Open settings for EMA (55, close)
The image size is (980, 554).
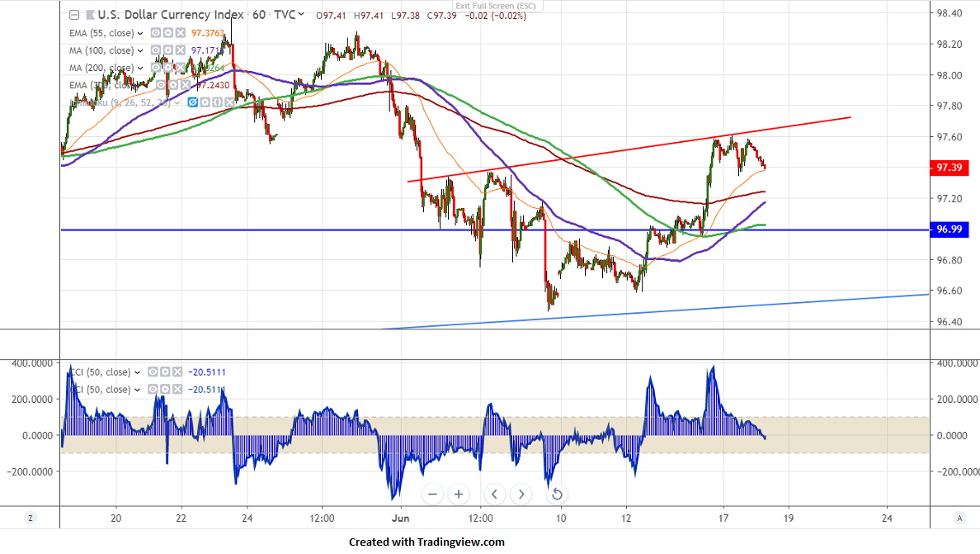(x=167, y=32)
